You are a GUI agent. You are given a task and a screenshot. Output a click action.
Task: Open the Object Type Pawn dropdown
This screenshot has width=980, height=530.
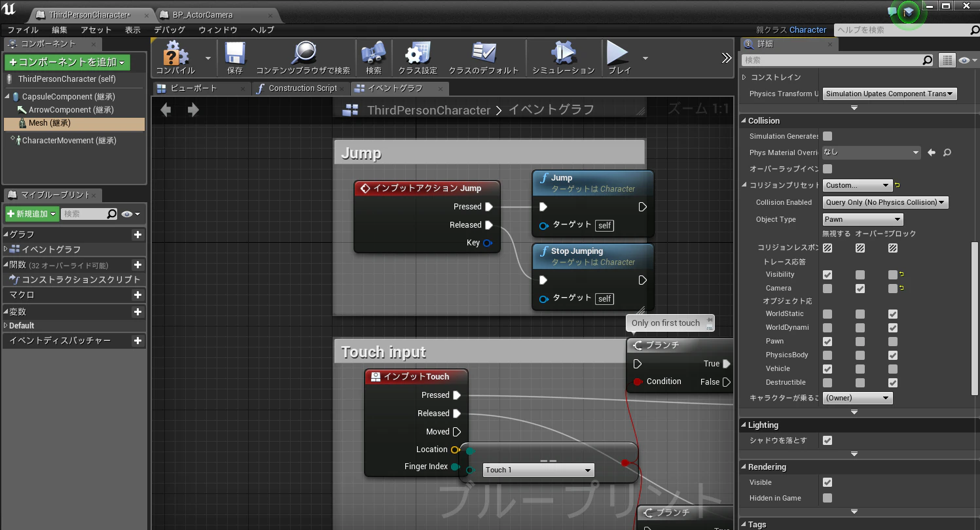863,219
